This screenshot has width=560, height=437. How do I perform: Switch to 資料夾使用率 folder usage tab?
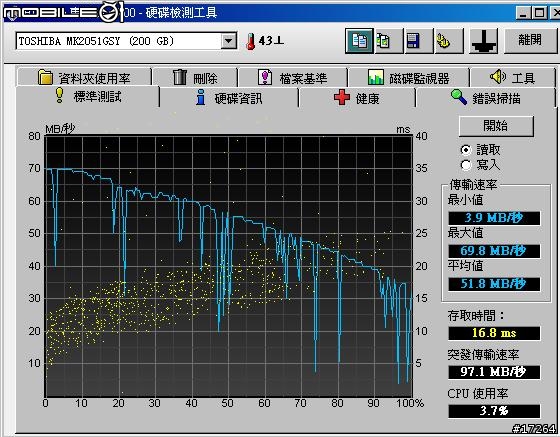click(84, 77)
